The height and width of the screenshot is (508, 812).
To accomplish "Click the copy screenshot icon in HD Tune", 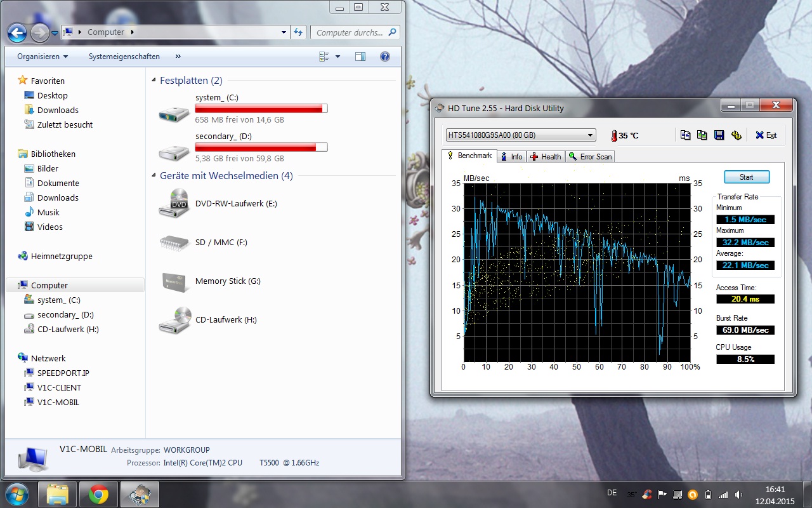I will click(x=702, y=135).
